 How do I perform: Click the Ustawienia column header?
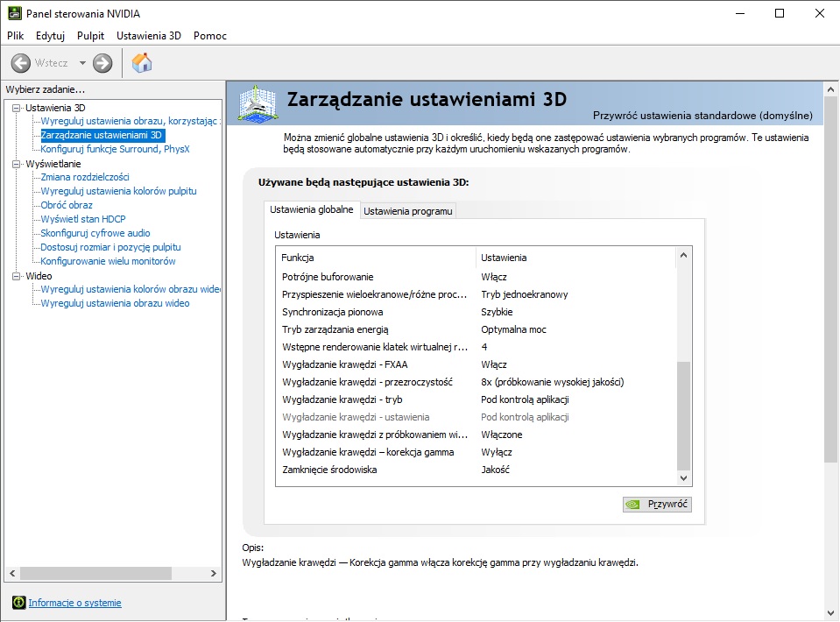pos(575,258)
